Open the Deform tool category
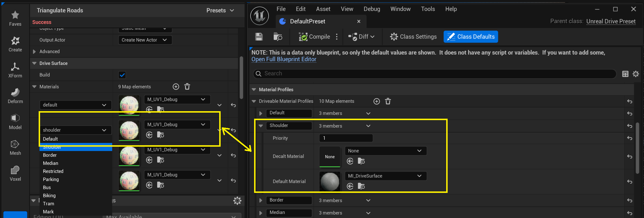This screenshot has width=644, height=218. pos(15,96)
